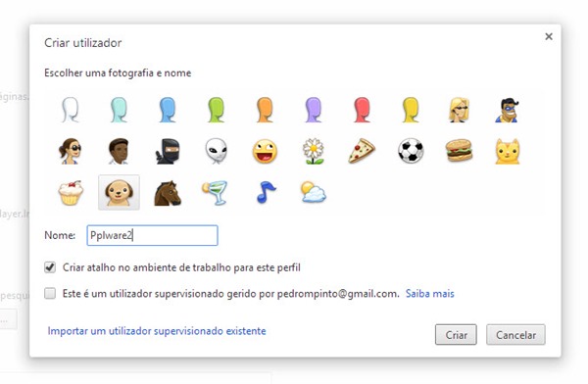Pick the margarita cocktail avatar
Viewport: 588px width, 384px height.
[x=215, y=193]
